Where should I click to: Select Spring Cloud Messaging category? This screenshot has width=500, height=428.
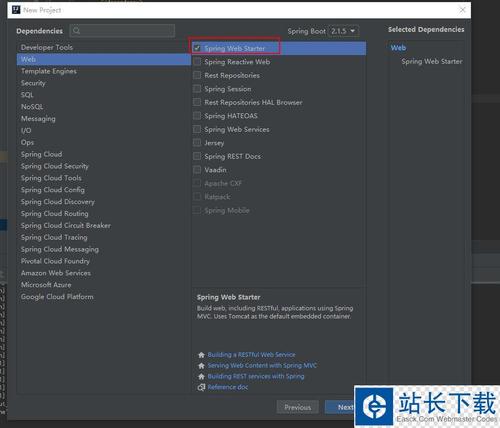(x=104, y=249)
